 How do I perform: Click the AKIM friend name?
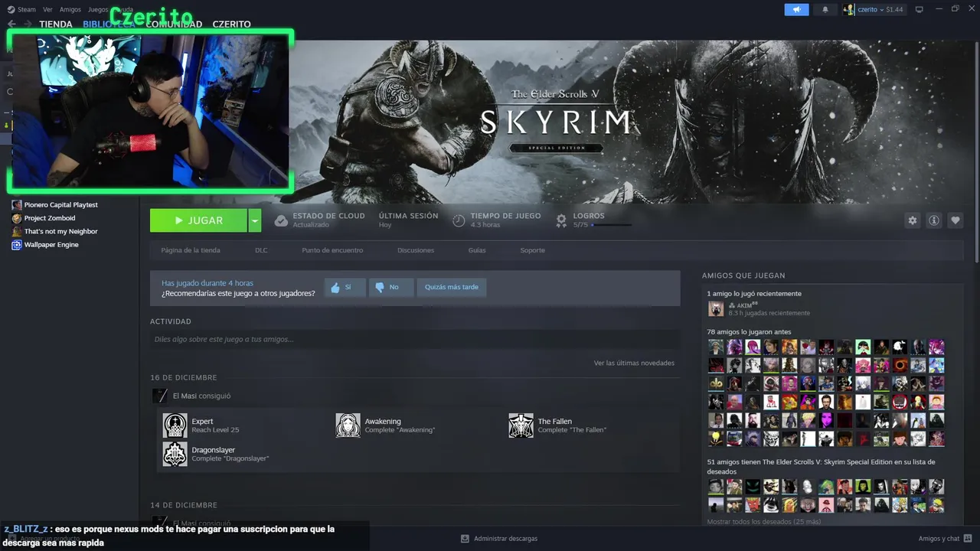[744, 305]
